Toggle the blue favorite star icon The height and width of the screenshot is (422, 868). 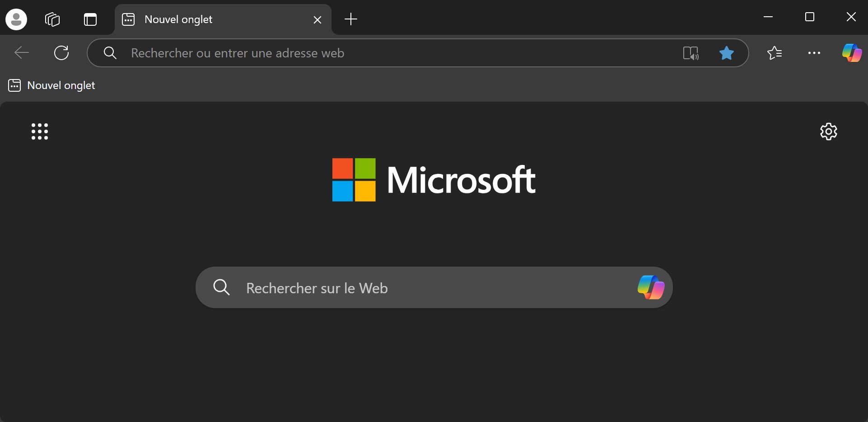[x=727, y=53]
